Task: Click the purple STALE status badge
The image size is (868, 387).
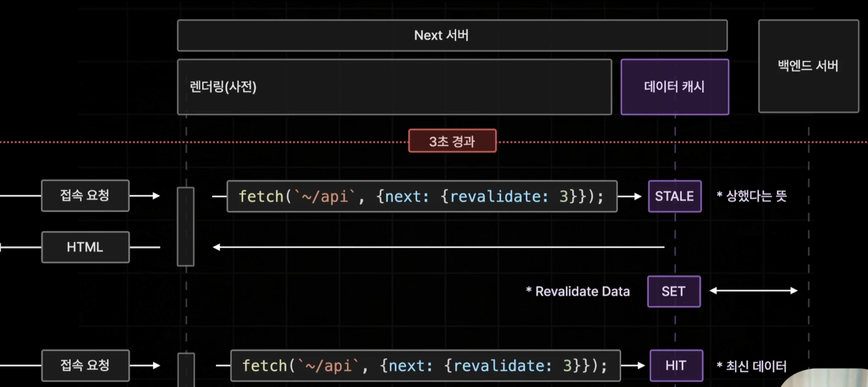Action: click(x=675, y=196)
